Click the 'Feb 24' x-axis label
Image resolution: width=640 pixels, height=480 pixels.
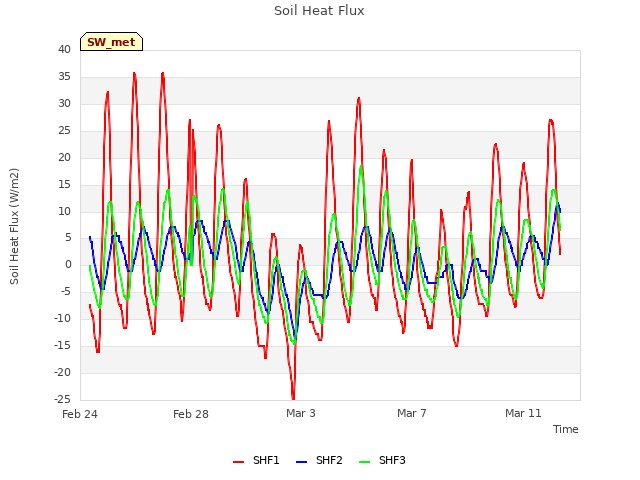[80, 414]
